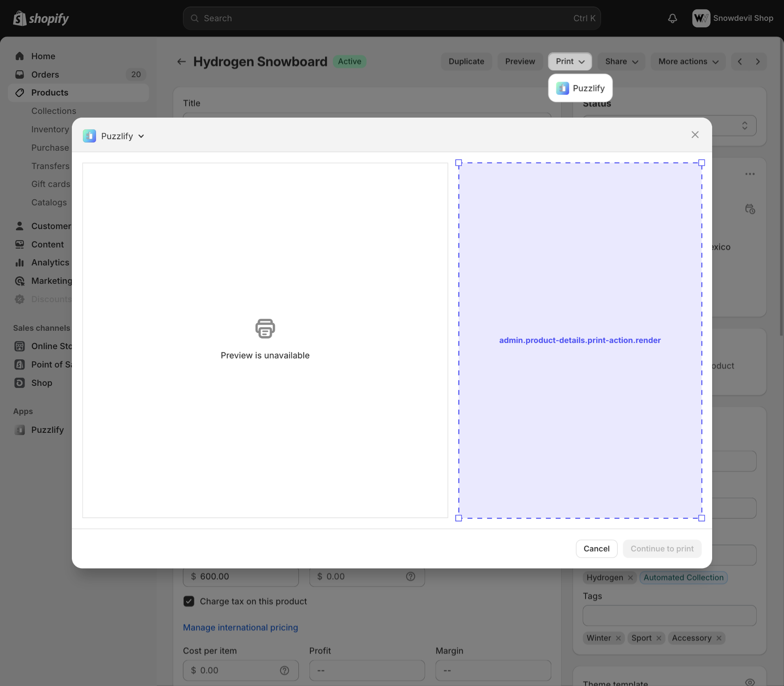The height and width of the screenshot is (686, 784).
Task: Click the Shopify logo
Action: pos(41,18)
